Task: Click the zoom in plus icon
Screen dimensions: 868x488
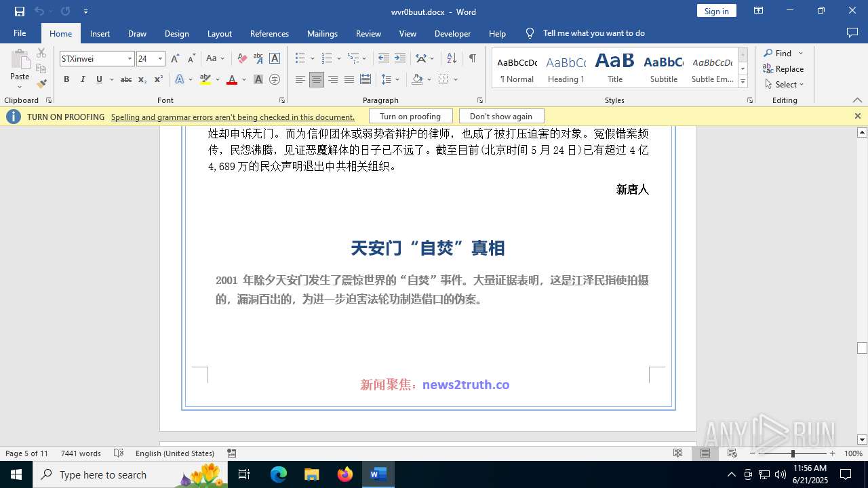Action: (833, 453)
